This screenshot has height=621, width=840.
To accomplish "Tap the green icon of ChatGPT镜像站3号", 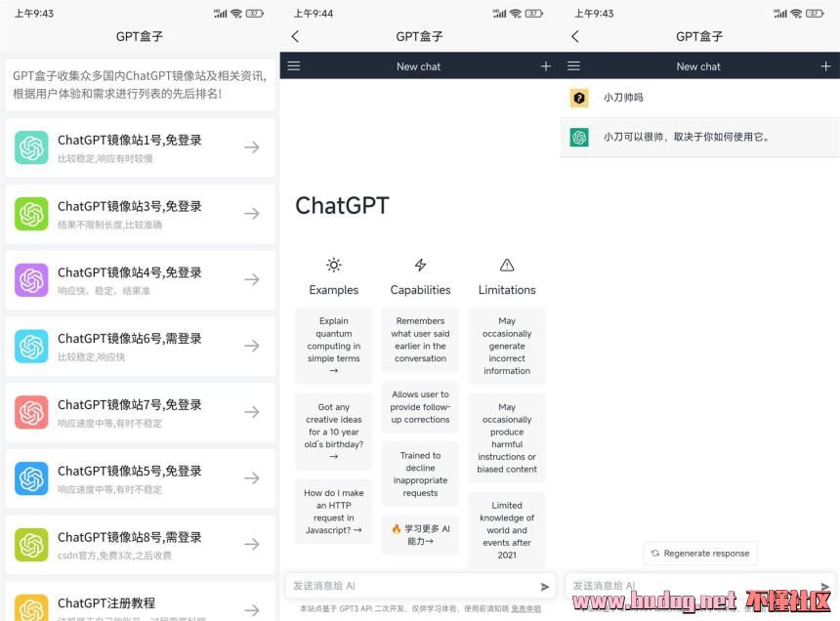I will coord(31,214).
